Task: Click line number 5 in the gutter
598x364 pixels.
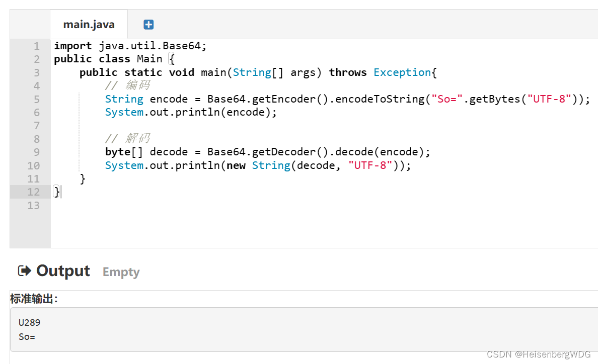Action: coord(36,99)
